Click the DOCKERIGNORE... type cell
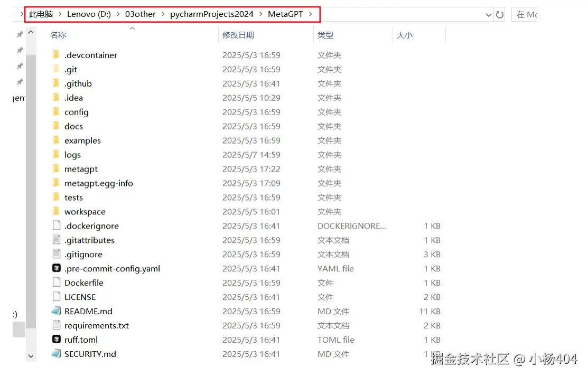 [351, 226]
